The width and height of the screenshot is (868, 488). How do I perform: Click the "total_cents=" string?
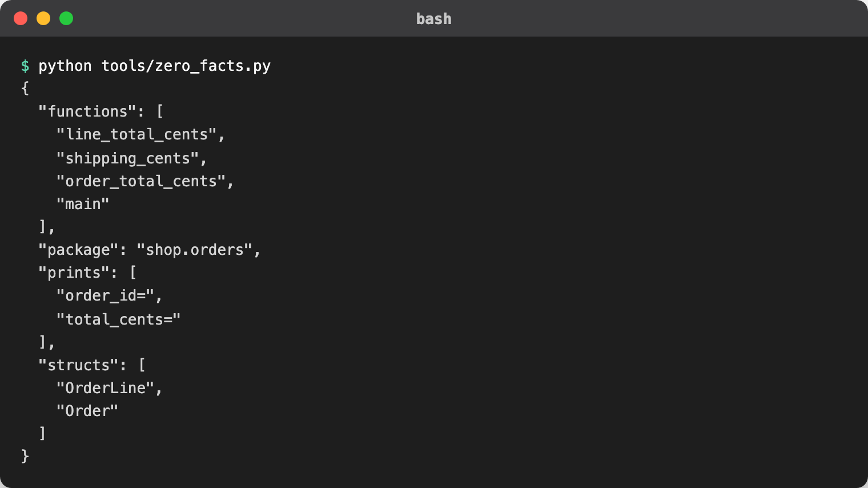tap(118, 319)
